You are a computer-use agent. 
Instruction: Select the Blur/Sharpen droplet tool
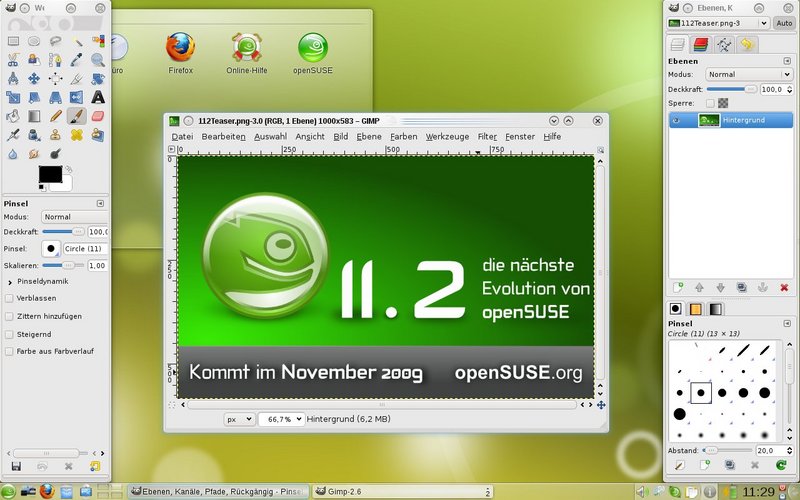pyautogui.click(x=13, y=153)
